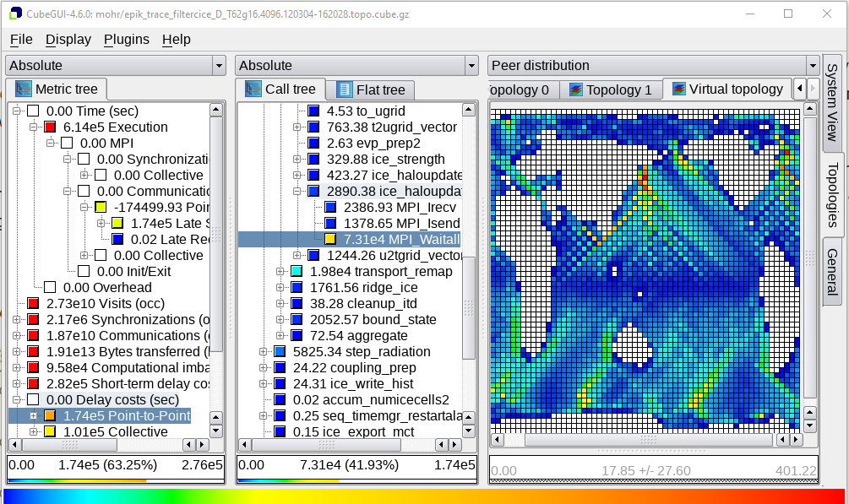Toggle the Overhead metric box
849x504 pixels.
50,287
